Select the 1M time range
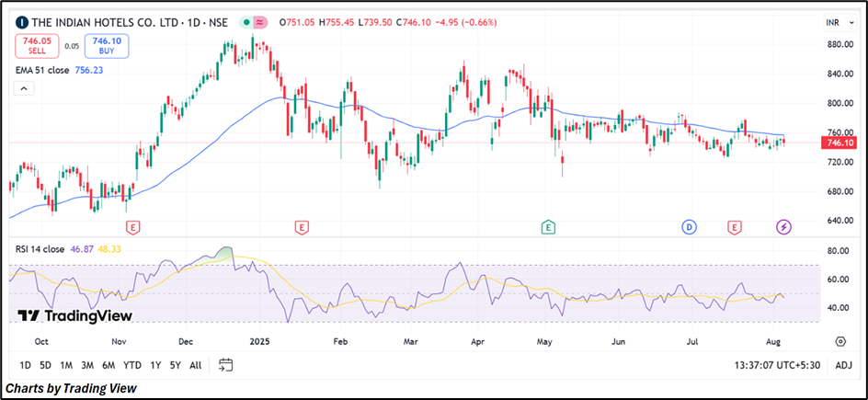The height and width of the screenshot is (400, 868). pos(66,365)
